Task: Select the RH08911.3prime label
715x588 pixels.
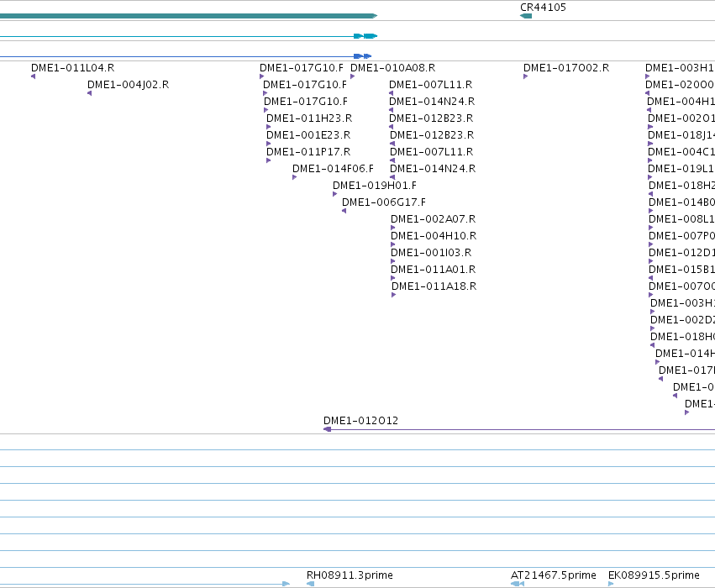Action: 350,575
